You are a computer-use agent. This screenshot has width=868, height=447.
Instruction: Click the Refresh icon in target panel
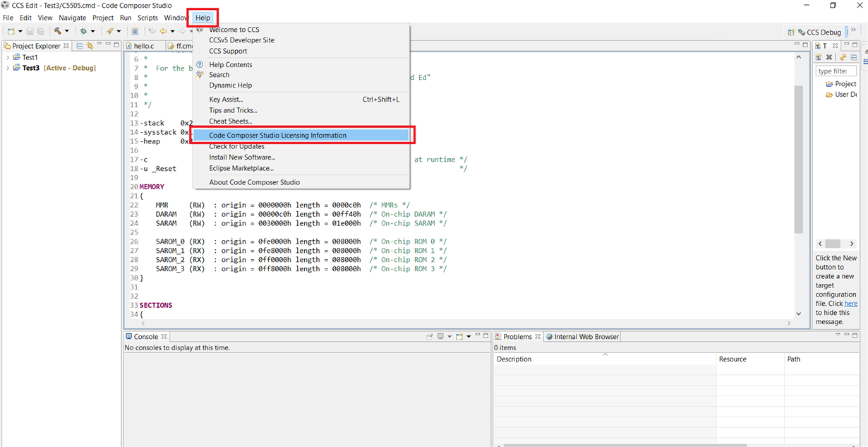click(843, 57)
